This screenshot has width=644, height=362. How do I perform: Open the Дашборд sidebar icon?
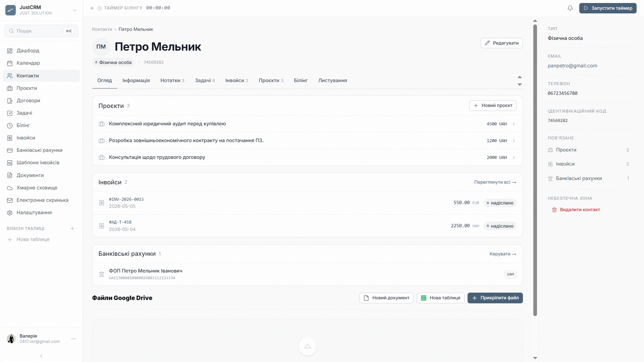pos(10,51)
